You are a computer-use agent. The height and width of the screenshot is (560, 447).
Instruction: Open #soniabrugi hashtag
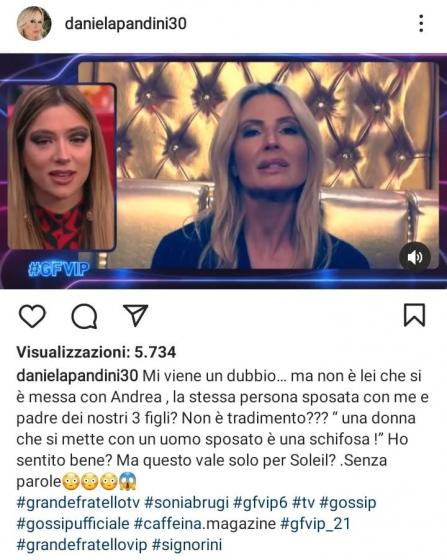coord(186,502)
